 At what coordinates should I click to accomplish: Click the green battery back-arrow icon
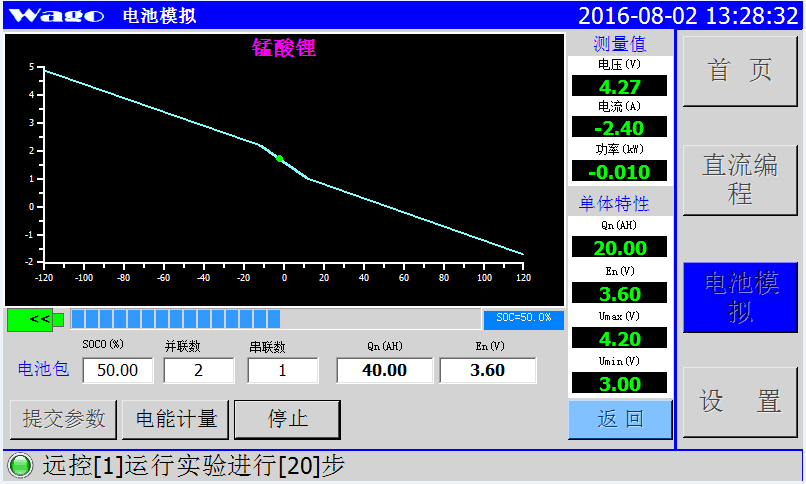point(35,319)
